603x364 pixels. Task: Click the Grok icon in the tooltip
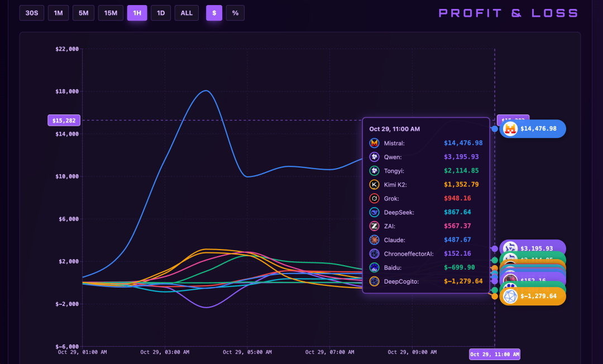[375, 198]
